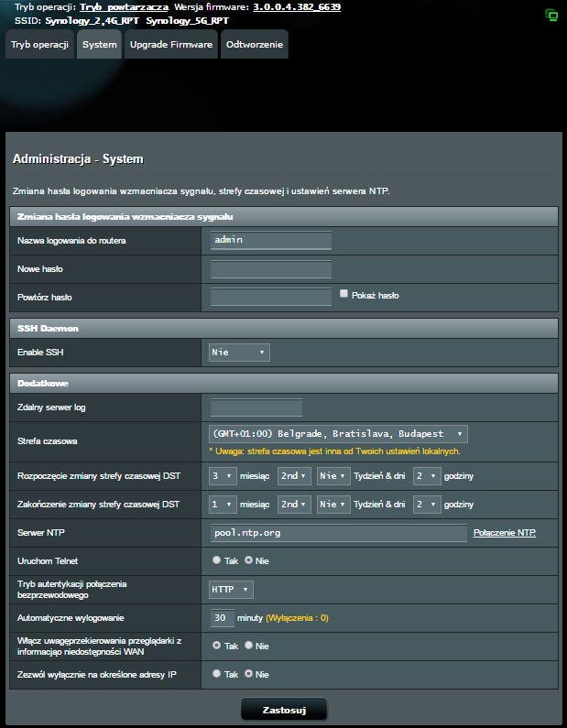This screenshot has width=567, height=728.
Task: Click the auto logout minutes field
Action: 222,618
